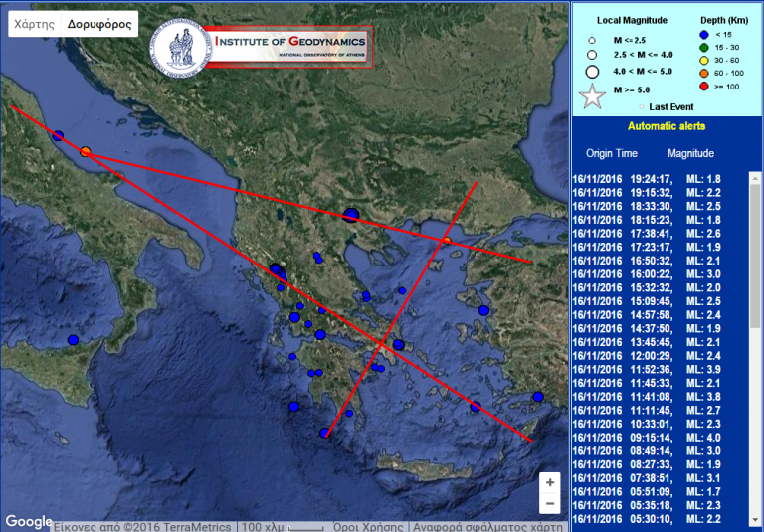Click the yellow 30 - 60 km depth swatch

704,61
